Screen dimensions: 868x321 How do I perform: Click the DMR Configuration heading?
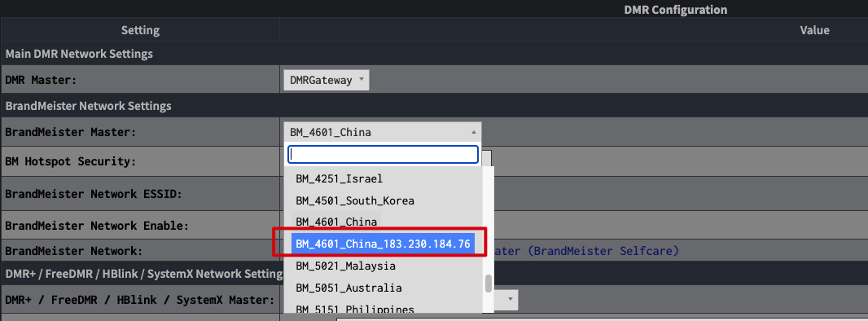(x=675, y=10)
